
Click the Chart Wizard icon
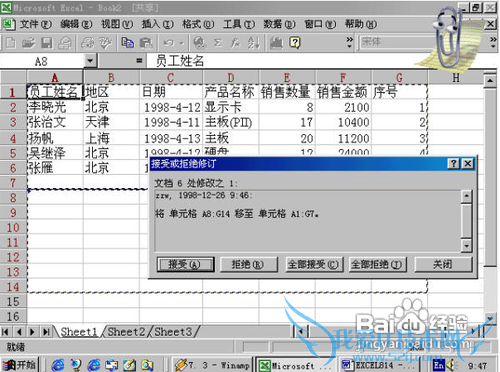[x=276, y=43]
